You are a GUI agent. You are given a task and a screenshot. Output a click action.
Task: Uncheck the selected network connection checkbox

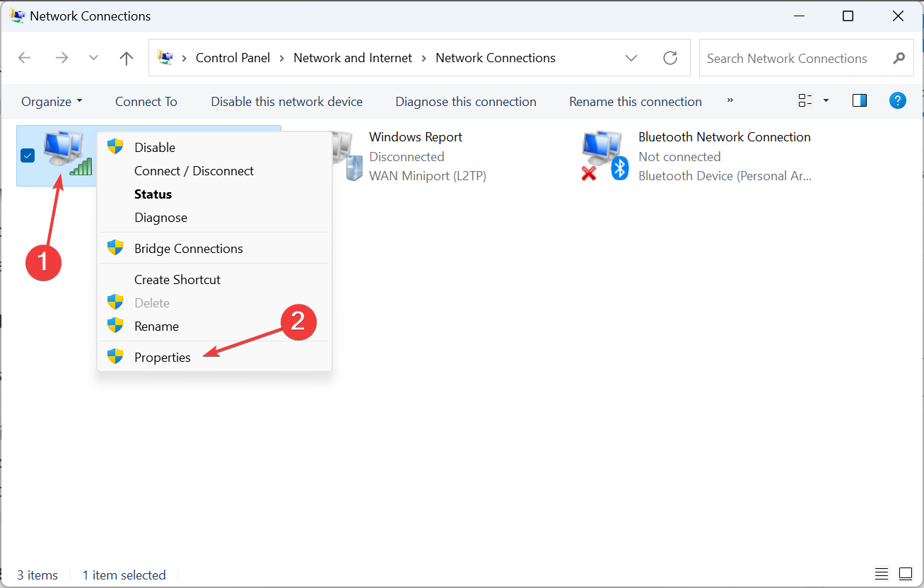point(28,155)
